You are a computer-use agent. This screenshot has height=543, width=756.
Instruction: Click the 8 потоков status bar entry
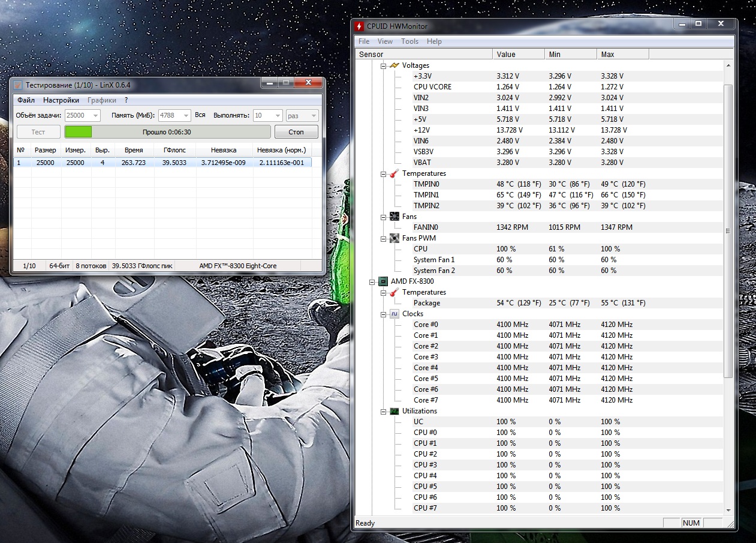point(91,266)
